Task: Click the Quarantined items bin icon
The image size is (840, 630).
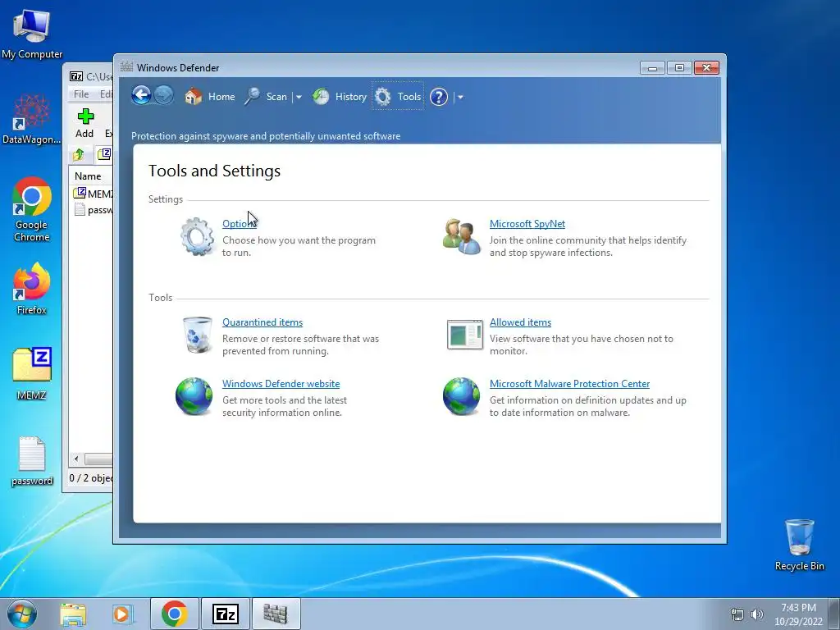Action: [197, 335]
